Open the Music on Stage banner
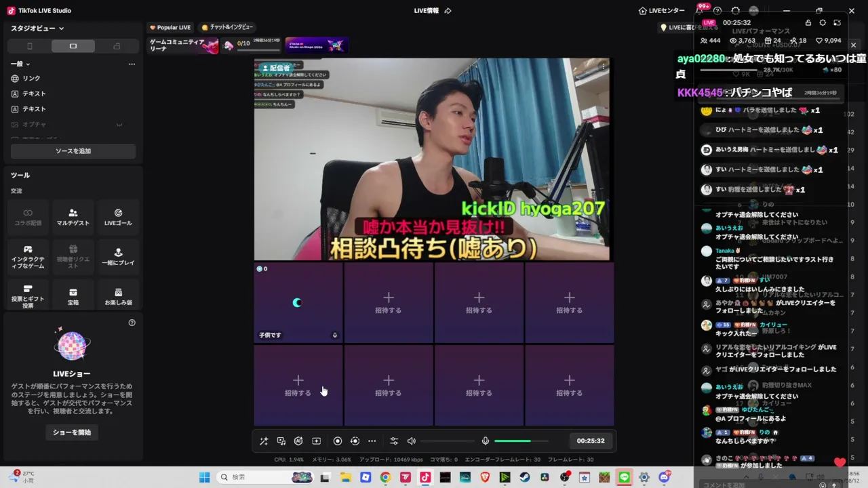This screenshot has width=868, height=488. 317,45
